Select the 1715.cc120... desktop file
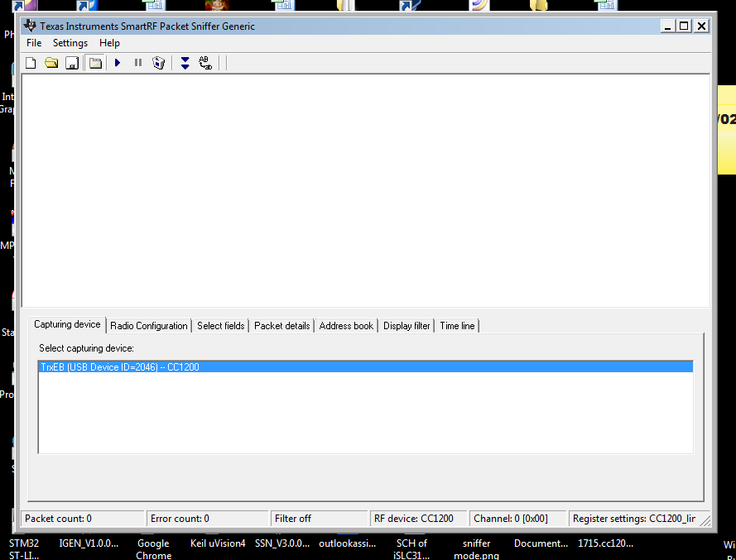 (x=605, y=543)
